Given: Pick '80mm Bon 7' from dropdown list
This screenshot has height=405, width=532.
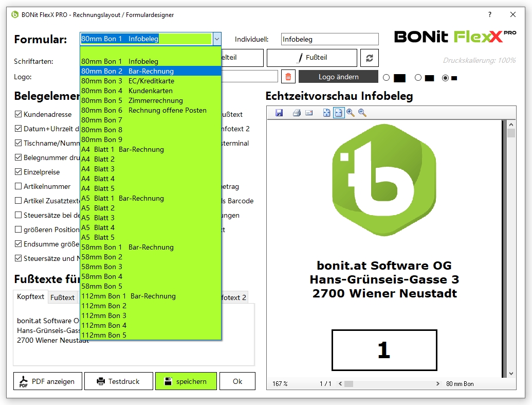Looking at the screenshot, I should (x=151, y=120).
